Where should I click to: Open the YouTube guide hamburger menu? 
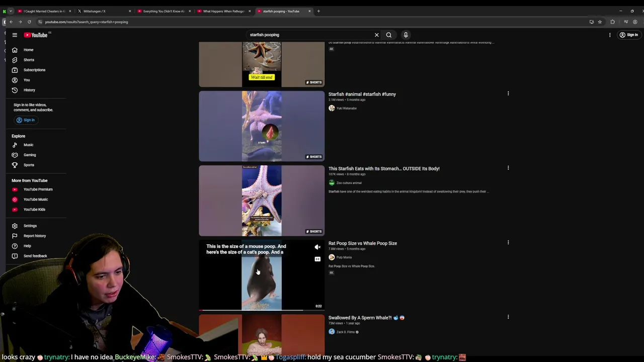[15, 35]
